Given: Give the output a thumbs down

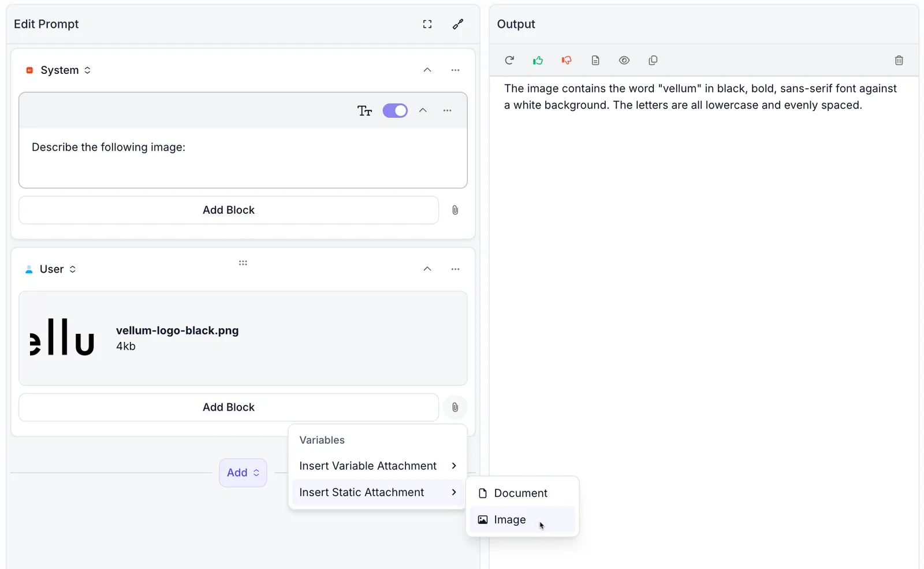Looking at the screenshot, I should tap(567, 60).
